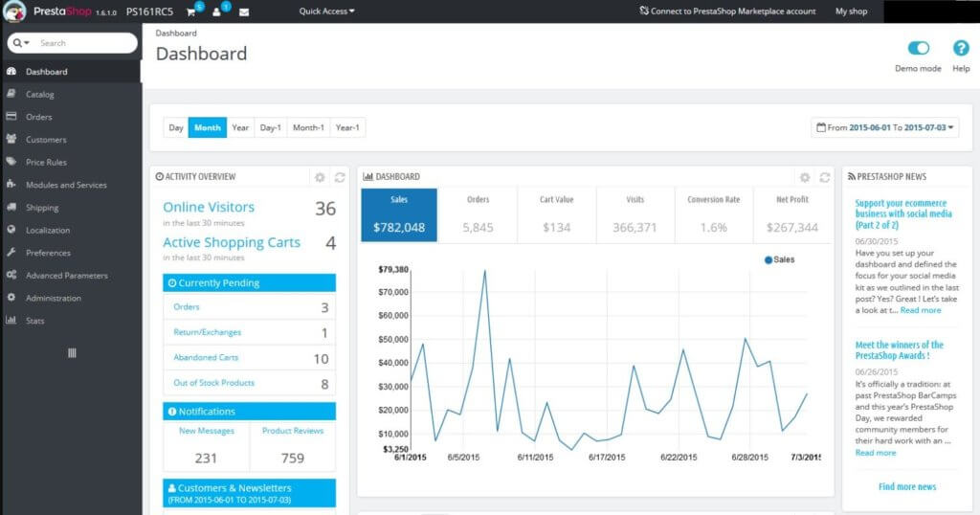The image size is (980, 515).
Task: Click the Customers sidebar icon
Action: (x=11, y=139)
